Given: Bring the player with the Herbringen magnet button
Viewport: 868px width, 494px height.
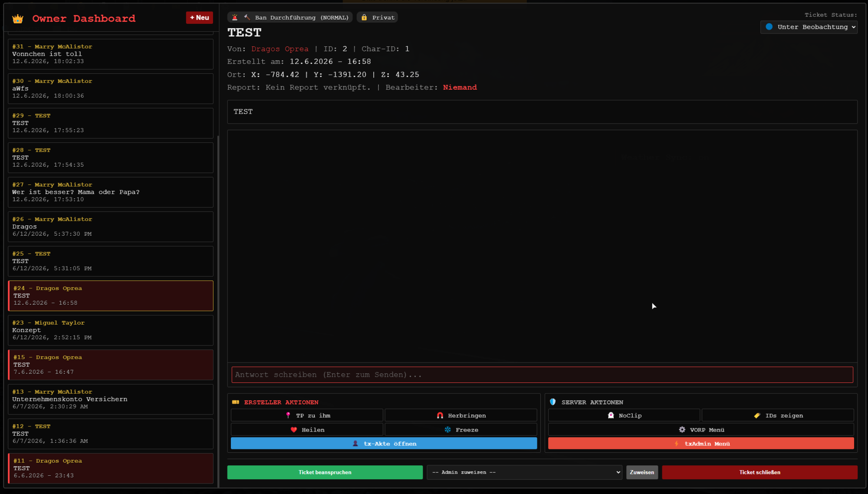Looking at the screenshot, I should 460,415.
